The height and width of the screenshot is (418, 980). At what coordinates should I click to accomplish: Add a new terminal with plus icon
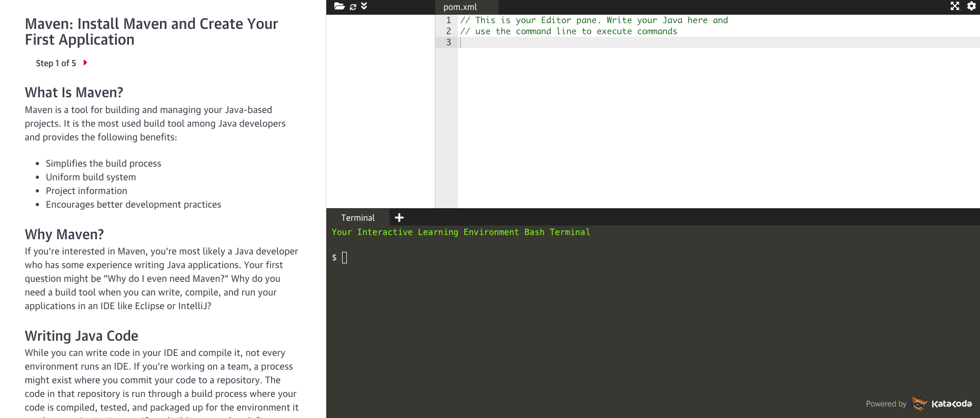[399, 218]
